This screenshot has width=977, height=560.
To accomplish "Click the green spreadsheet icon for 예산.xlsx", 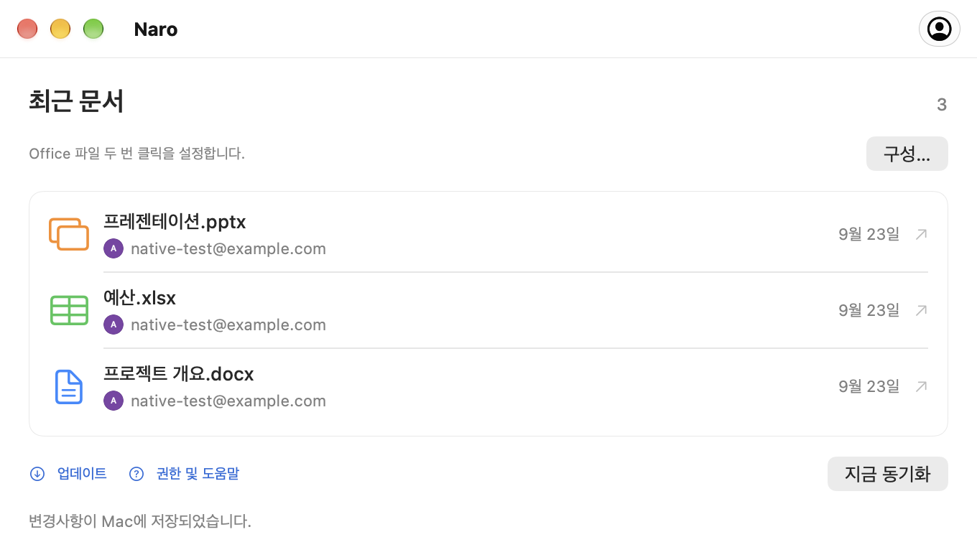I will (x=69, y=310).
